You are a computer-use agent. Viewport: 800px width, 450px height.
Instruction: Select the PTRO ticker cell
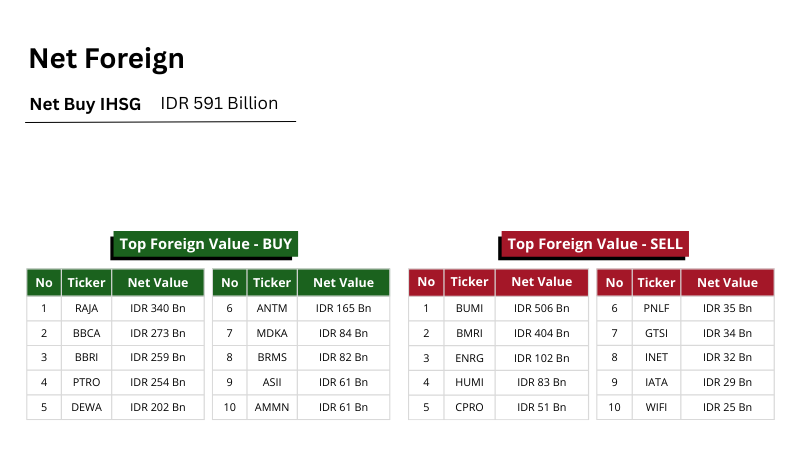[86, 382]
